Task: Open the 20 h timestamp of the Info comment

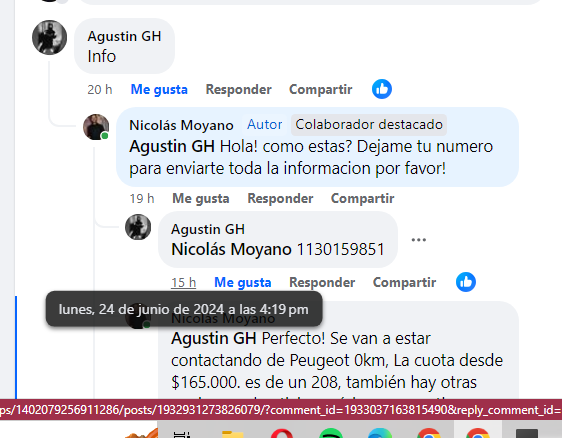Action: [100, 89]
